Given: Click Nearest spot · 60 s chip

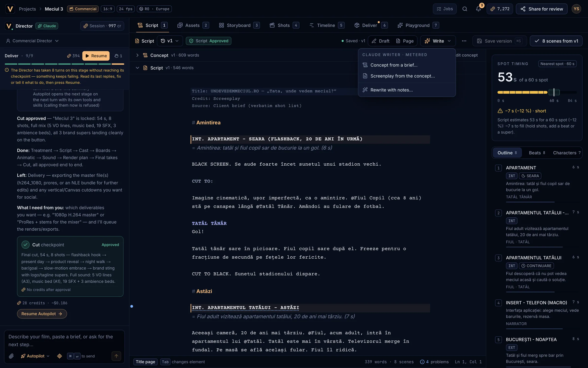Looking at the screenshot, I should point(557,64).
